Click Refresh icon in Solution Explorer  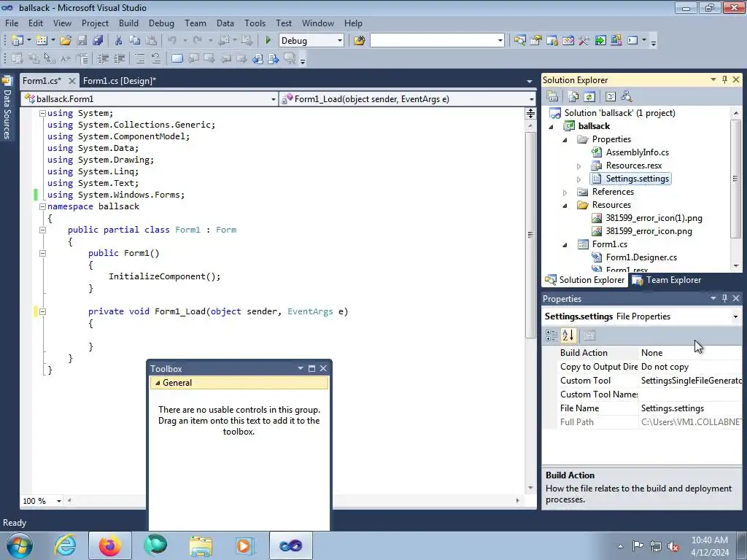(x=589, y=97)
